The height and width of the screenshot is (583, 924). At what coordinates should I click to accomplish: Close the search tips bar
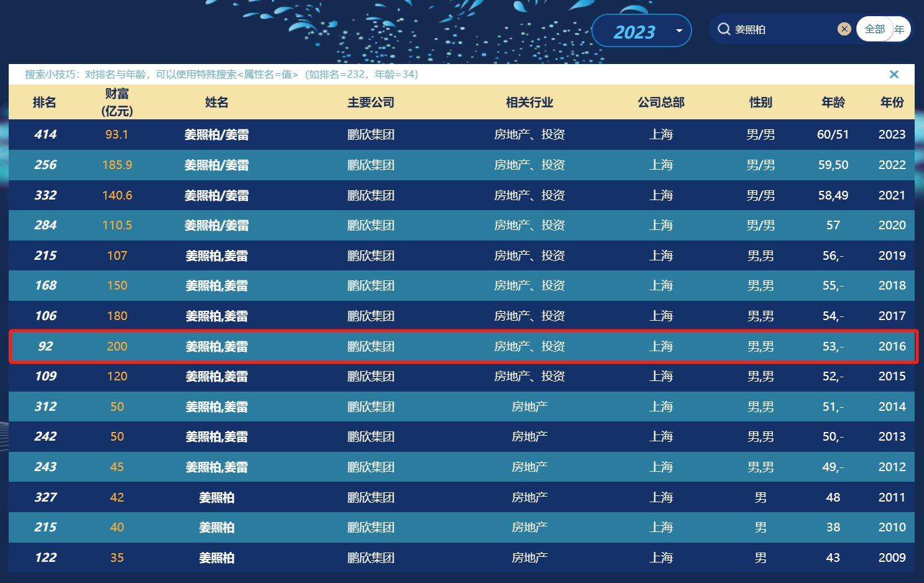pos(894,75)
